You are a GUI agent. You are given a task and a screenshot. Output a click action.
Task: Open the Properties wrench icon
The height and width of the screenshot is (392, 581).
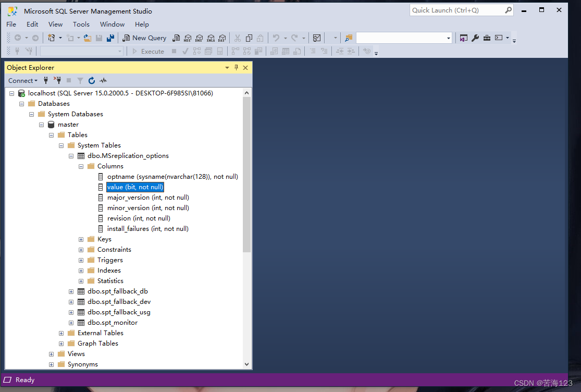[475, 38]
